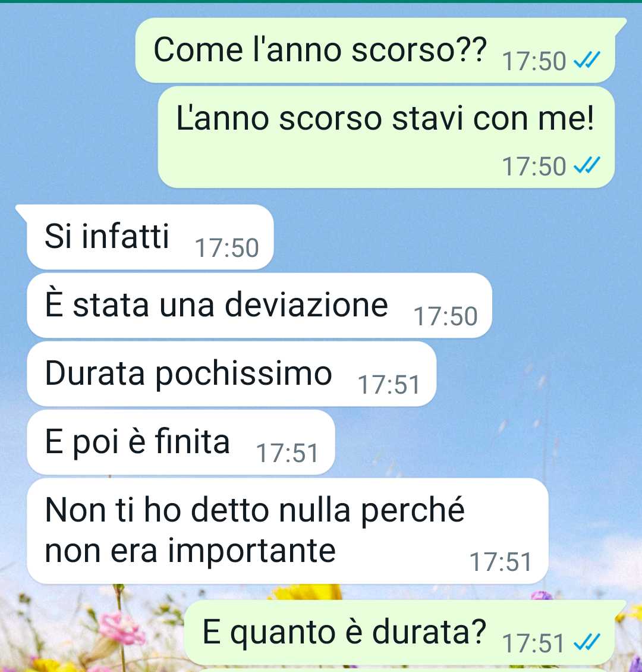This screenshot has width=642, height=672.
Task: Select the "Come l'anno scorso??" message bubble
Action: (375, 50)
